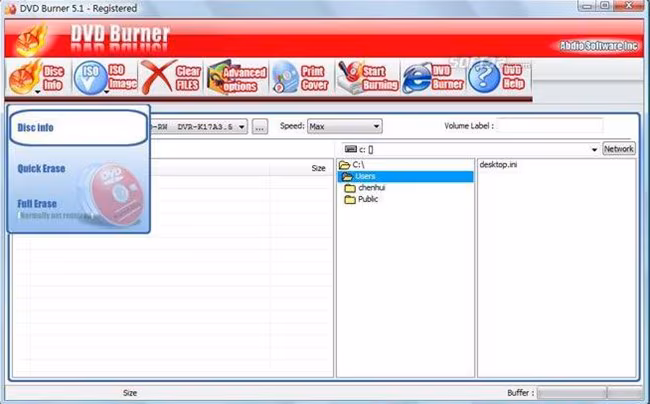
Task: Select the C:\ root folder
Action: pyautogui.click(x=352, y=165)
